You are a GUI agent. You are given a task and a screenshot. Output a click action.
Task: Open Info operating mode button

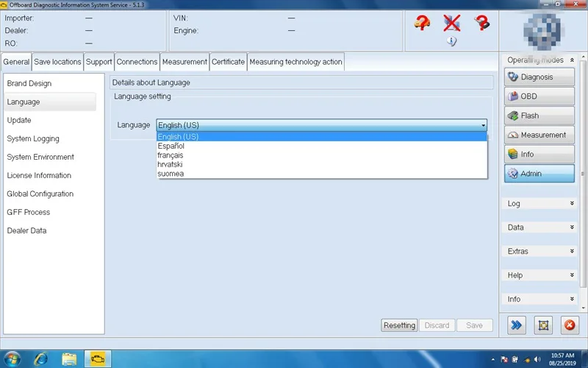[539, 155]
